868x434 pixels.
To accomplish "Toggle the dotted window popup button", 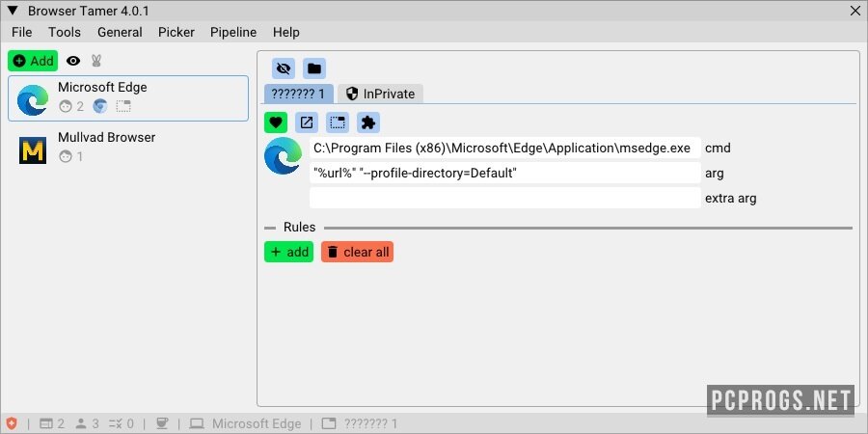I will tap(338, 122).
